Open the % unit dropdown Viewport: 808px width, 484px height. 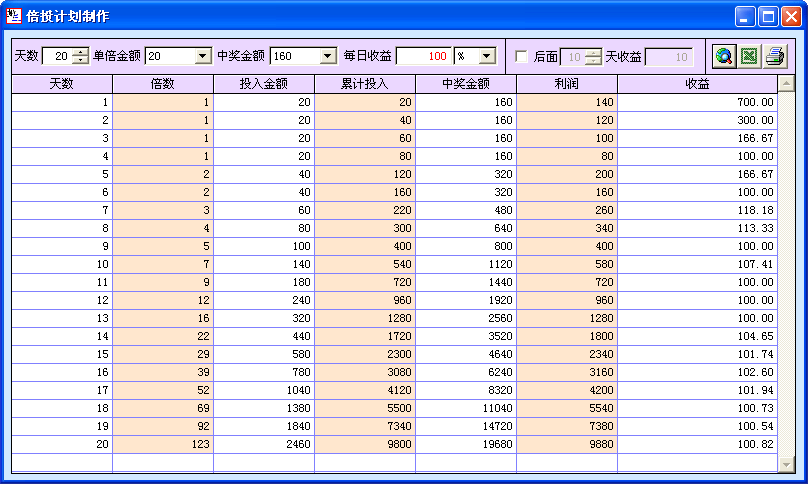[x=487, y=57]
